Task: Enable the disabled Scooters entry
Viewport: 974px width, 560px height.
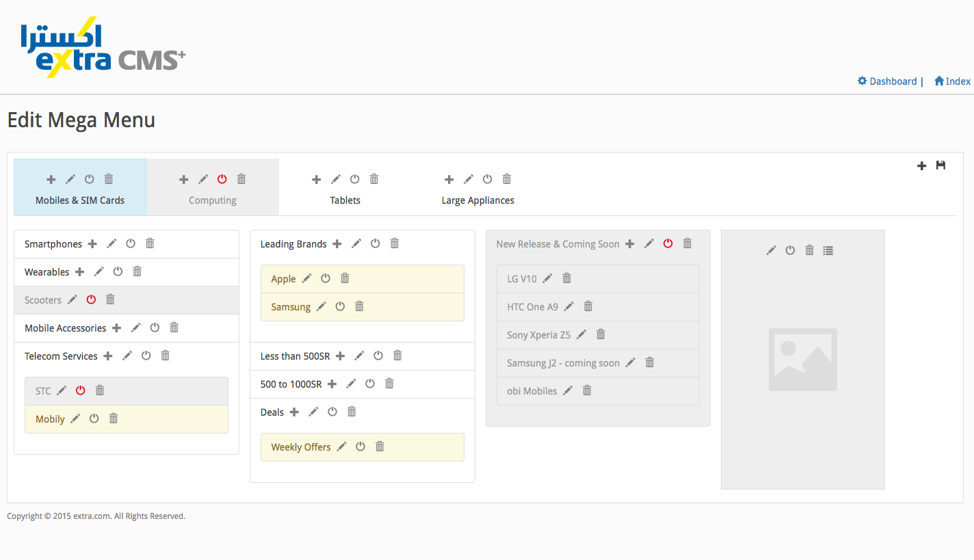Action: click(92, 299)
